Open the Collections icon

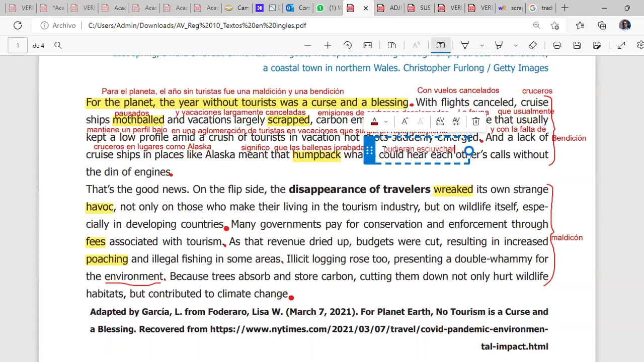pyautogui.click(x=602, y=25)
